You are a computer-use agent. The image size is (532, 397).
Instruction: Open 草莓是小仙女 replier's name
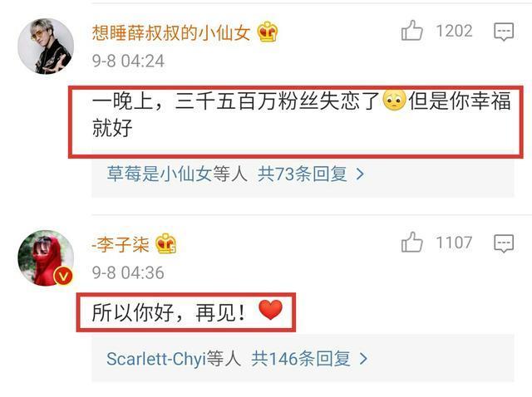pos(159,174)
